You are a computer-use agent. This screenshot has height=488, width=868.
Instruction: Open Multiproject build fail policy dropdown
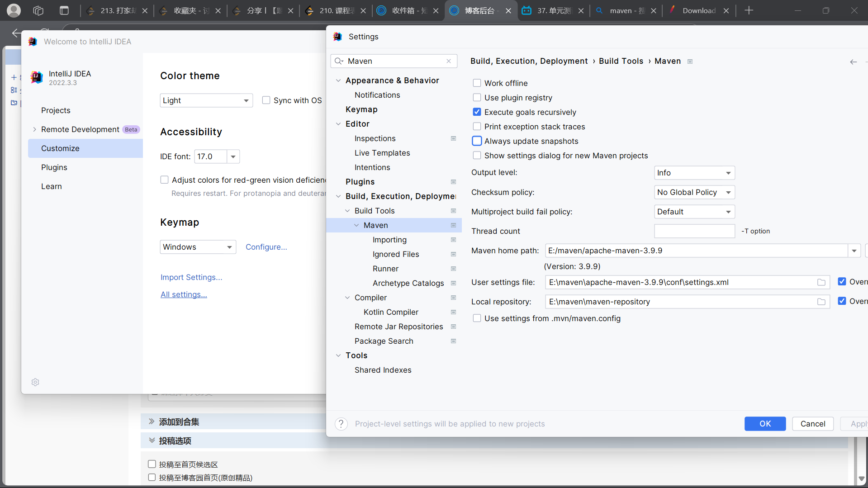[694, 212]
